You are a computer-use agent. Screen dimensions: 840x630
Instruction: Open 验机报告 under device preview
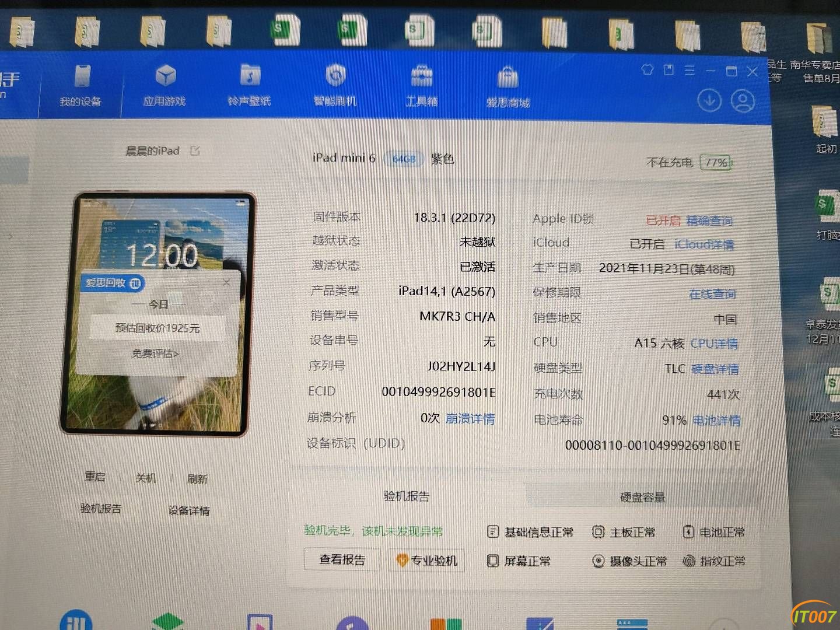pos(101,508)
